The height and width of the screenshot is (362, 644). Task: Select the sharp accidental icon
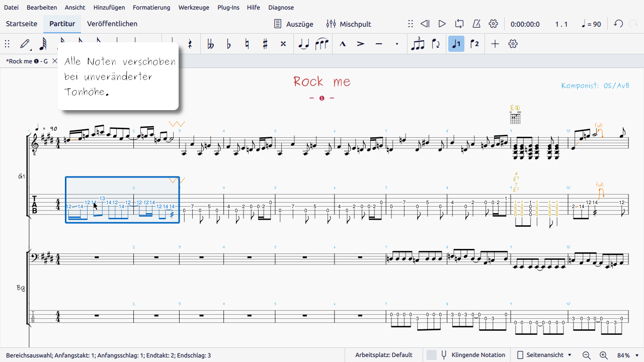(265, 44)
